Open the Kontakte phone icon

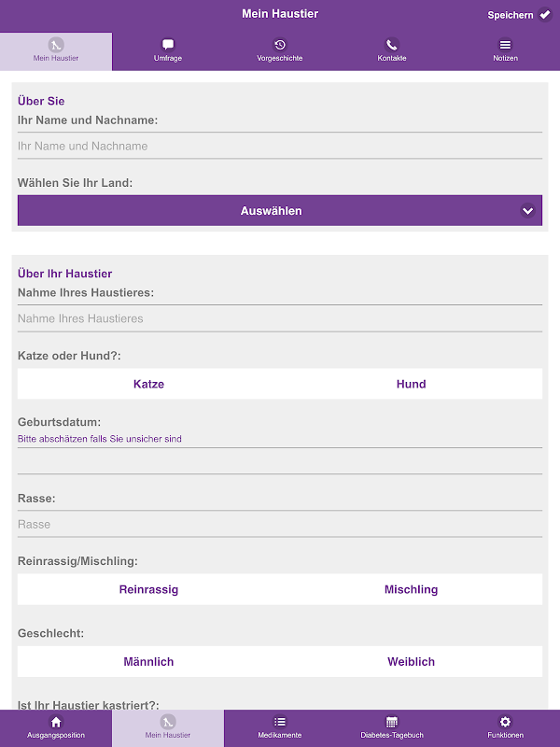pyautogui.click(x=392, y=45)
